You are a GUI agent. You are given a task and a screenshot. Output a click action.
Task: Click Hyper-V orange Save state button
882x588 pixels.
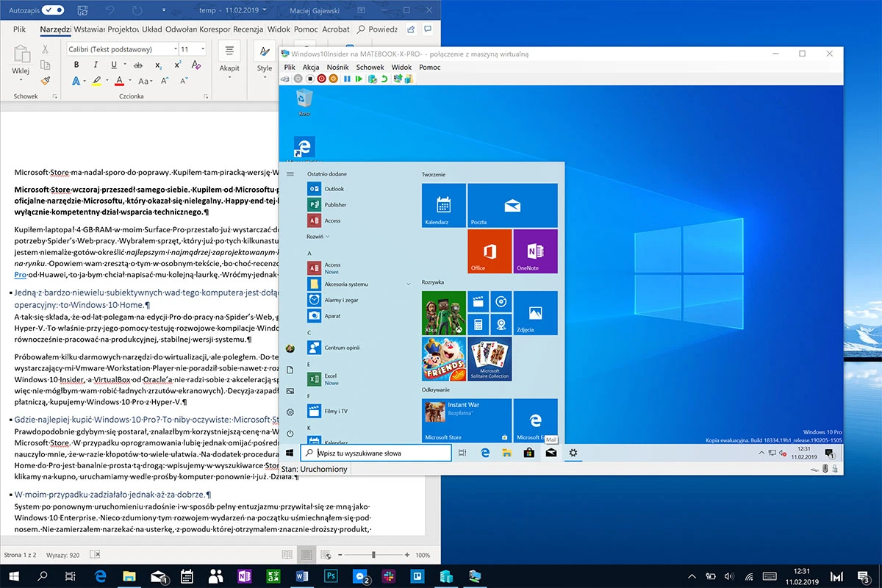pyautogui.click(x=334, y=79)
